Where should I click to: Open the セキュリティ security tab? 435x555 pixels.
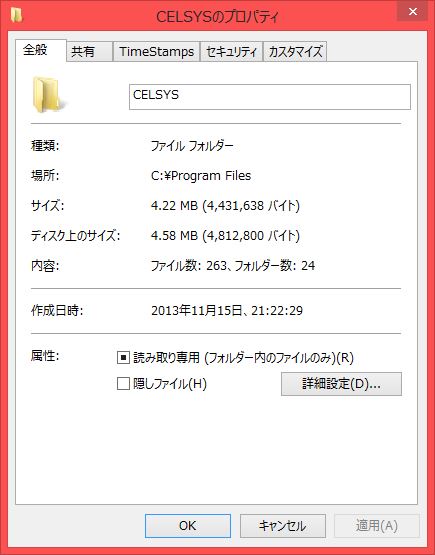point(231,52)
